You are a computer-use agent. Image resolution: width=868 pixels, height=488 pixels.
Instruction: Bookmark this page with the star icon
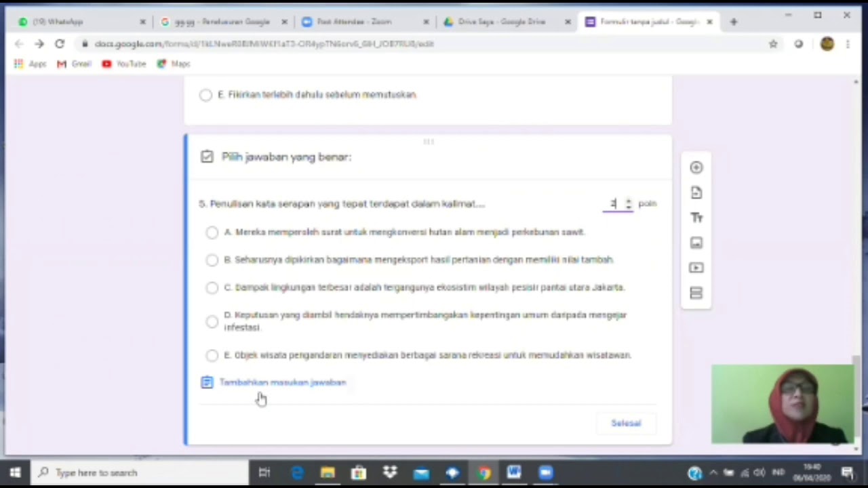(773, 43)
